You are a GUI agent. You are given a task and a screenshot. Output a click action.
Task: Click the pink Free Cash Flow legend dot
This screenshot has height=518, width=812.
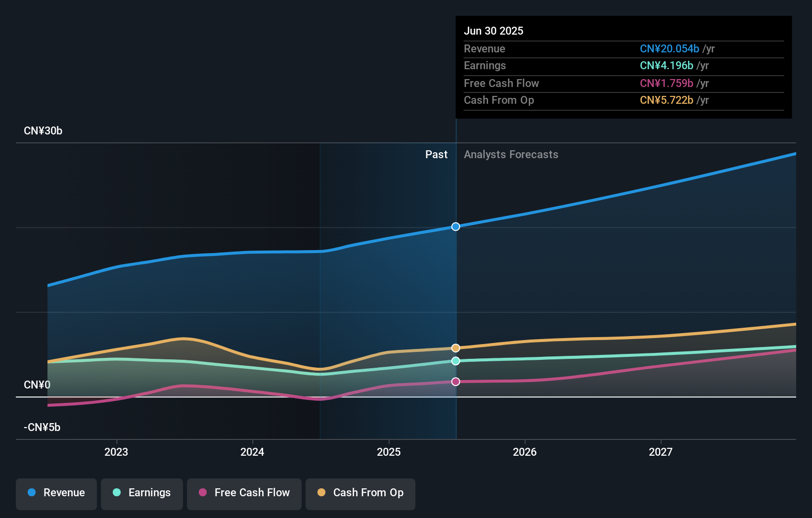203,492
